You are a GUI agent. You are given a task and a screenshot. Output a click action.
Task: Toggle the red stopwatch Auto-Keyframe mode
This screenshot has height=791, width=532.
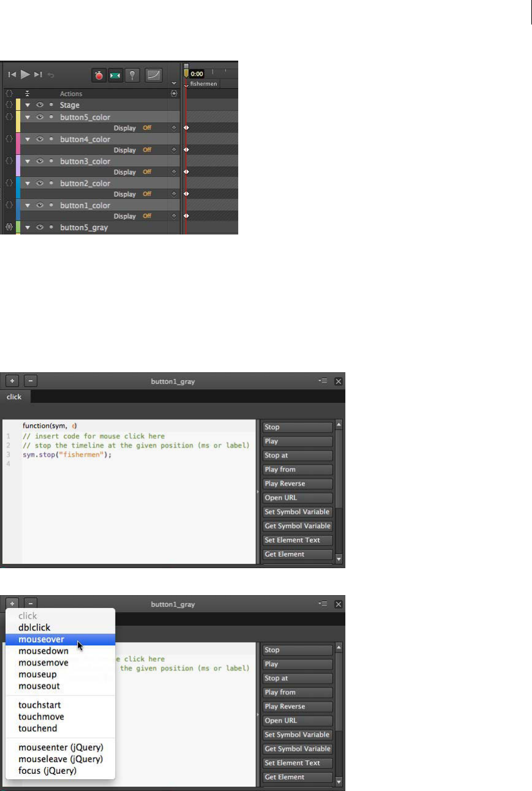[x=99, y=75]
